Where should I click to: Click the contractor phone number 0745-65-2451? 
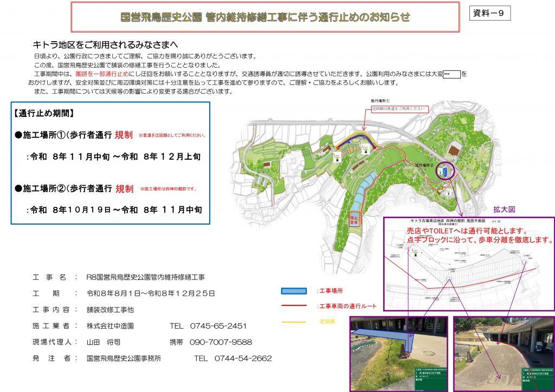tap(218, 326)
